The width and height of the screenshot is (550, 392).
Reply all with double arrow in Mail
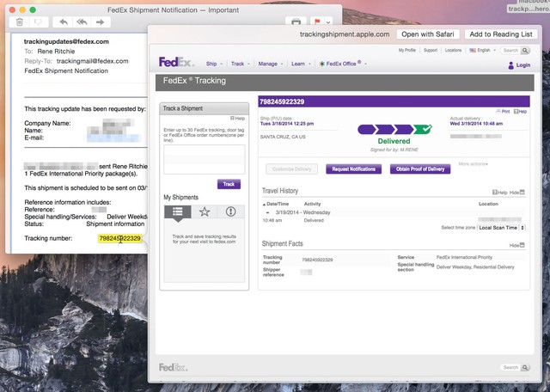tap(82, 22)
